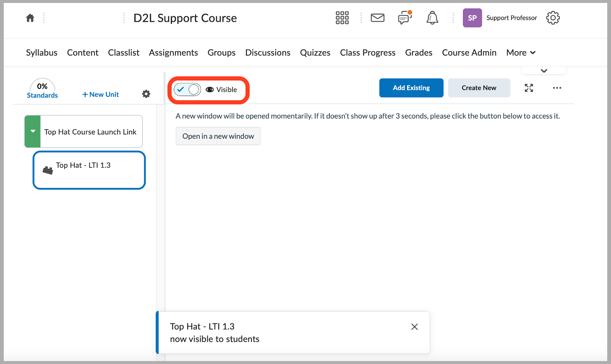Image resolution: width=611 pixels, height=364 pixels.
Task: Enter fullscreen with the expand icon
Action: (x=529, y=88)
